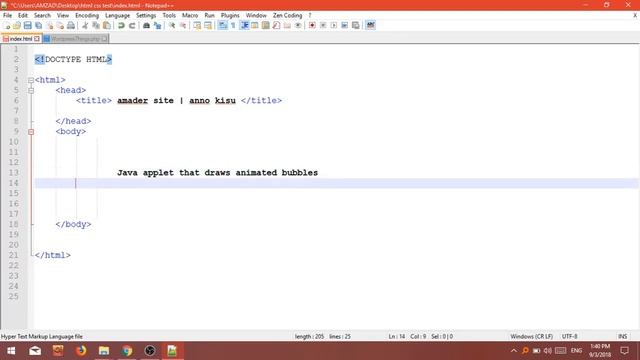This screenshot has height=360, width=640.
Task: Open the Tools menu
Action: coord(169,15)
